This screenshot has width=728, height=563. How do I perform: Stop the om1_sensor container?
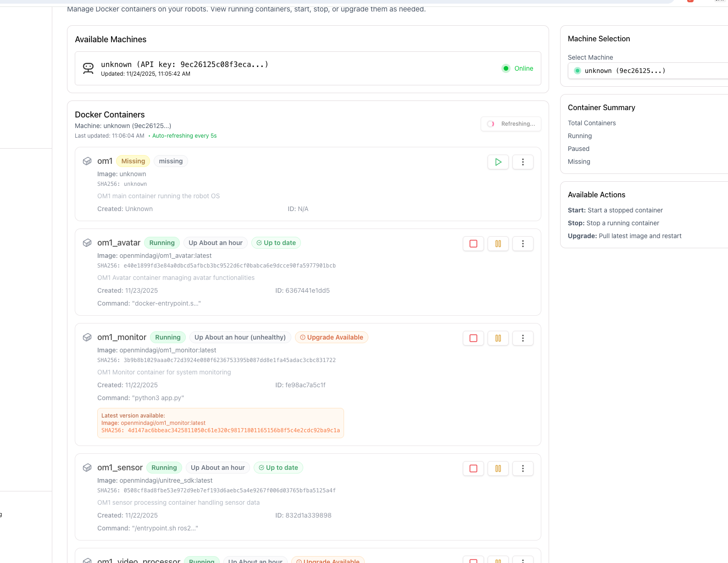pyautogui.click(x=473, y=468)
